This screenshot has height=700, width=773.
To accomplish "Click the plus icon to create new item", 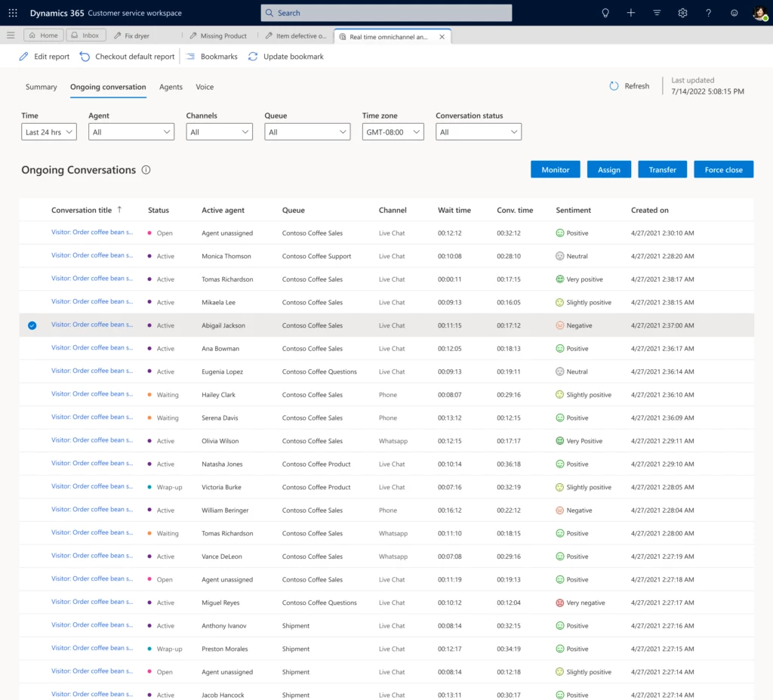I will click(631, 12).
